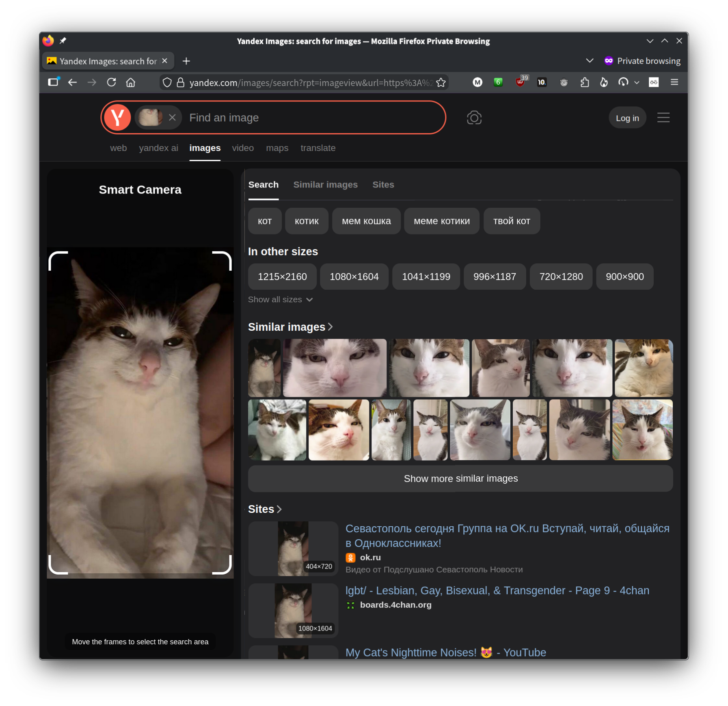Select the Similar images results tab

point(325,185)
